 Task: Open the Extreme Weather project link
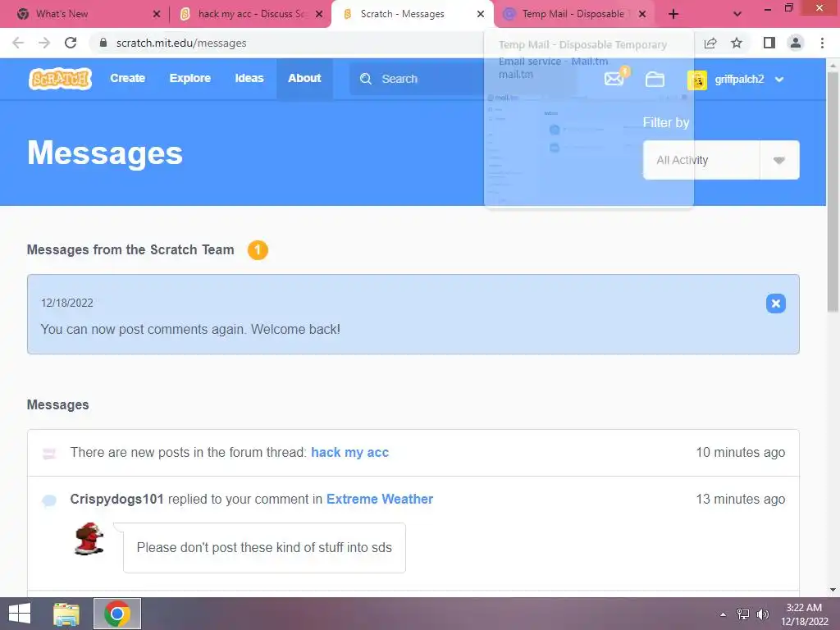(x=379, y=499)
